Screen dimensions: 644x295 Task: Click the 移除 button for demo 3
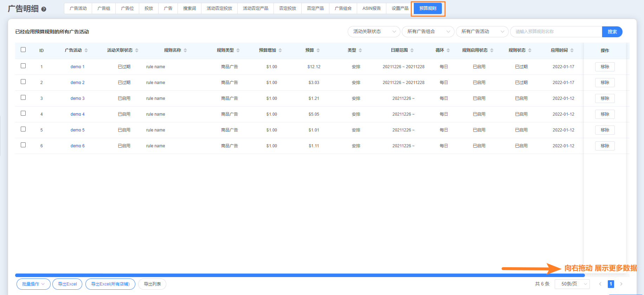coord(605,98)
